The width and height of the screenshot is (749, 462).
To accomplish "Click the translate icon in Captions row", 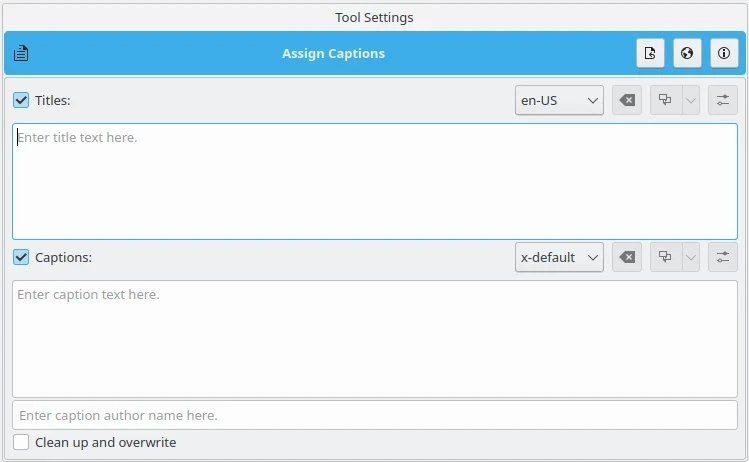I will (x=665, y=257).
